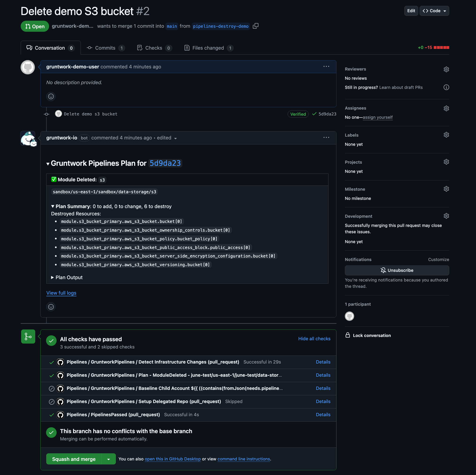
Task: Open the Code dropdown menu
Action: (x=434, y=11)
